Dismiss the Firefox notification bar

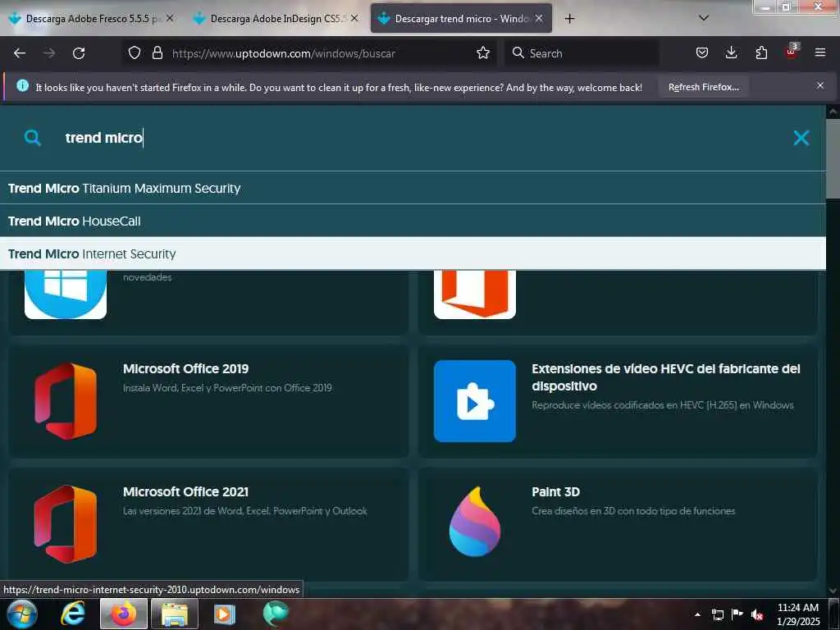(x=819, y=85)
